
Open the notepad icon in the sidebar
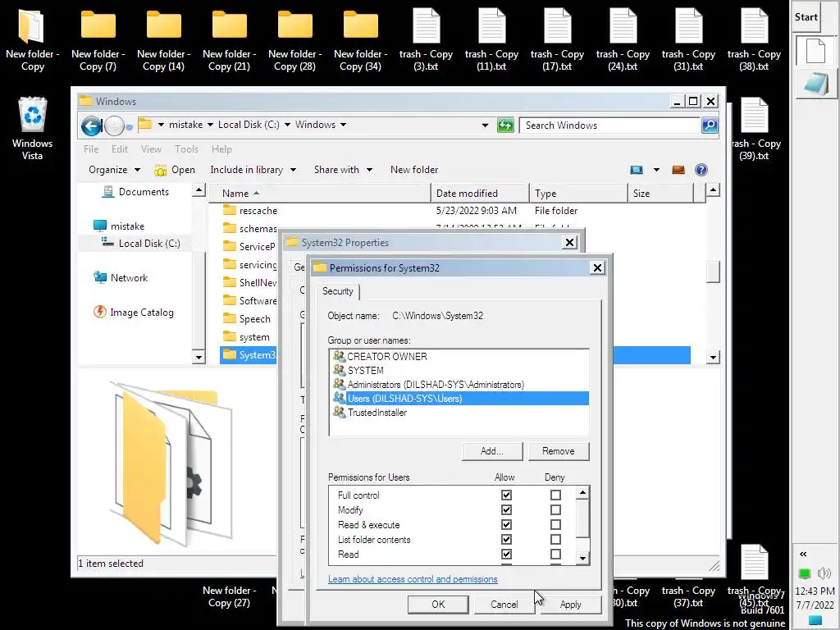click(815, 84)
